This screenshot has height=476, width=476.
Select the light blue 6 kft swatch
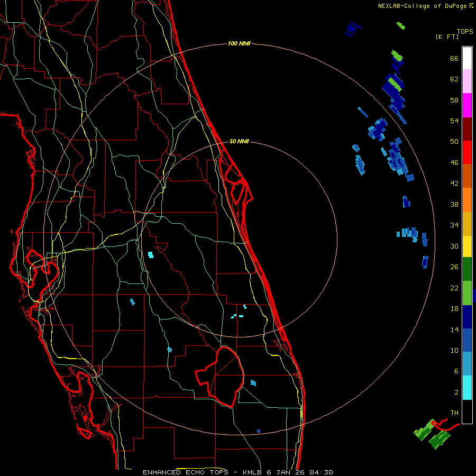467,364
